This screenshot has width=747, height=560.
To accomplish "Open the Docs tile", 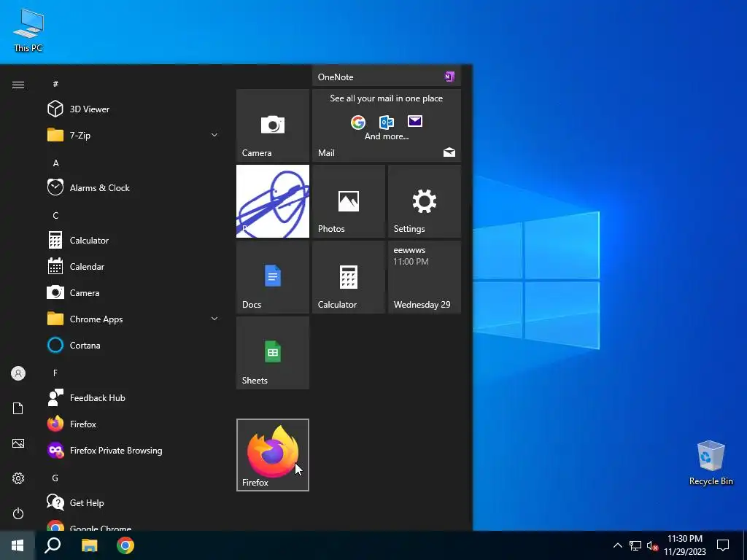I will [x=273, y=277].
